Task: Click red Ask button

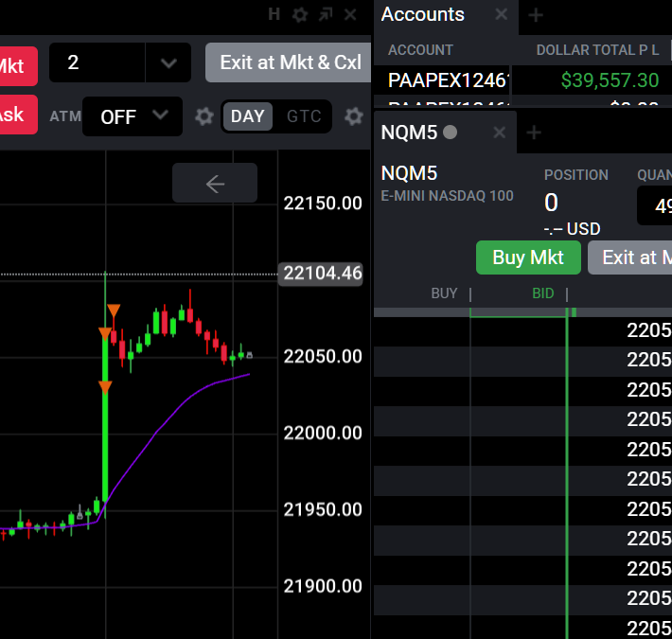Action: click(18, 115)
